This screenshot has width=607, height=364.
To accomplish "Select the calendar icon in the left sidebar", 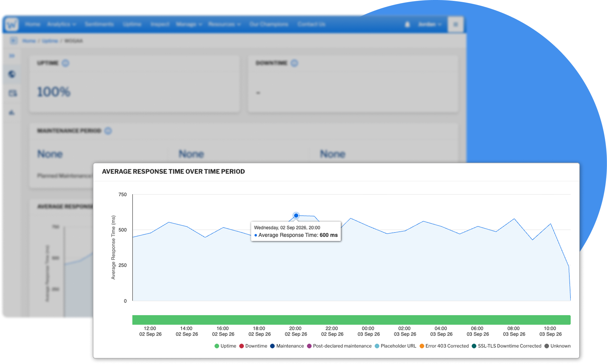I will point(13,93).
